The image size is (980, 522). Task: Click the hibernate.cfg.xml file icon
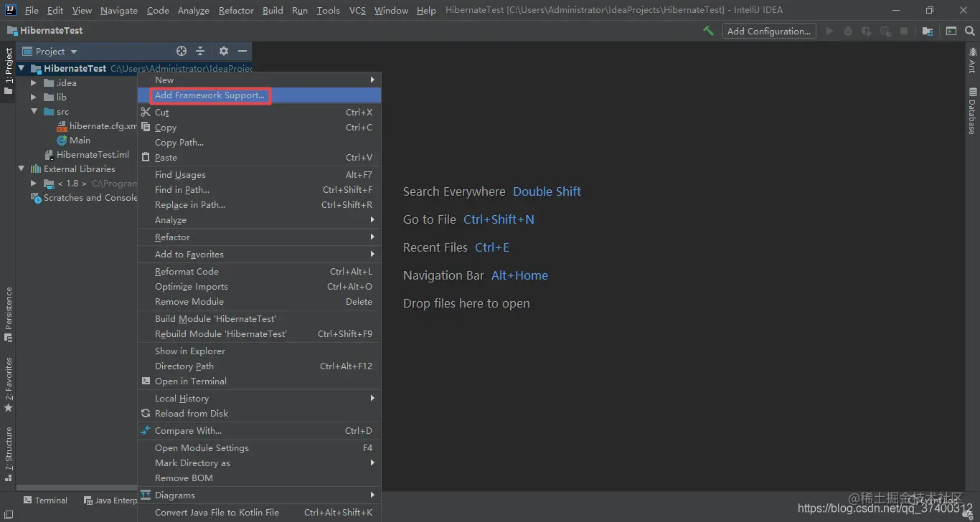62,125
